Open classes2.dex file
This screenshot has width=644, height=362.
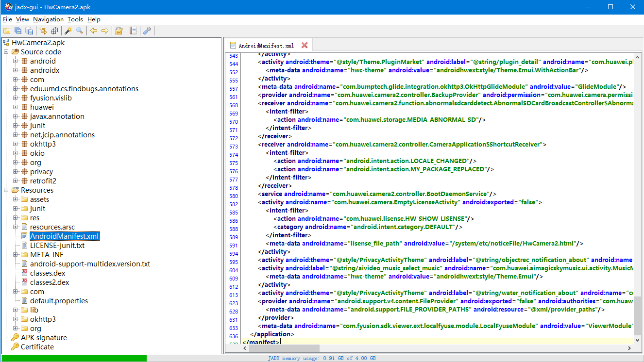pos(50,282)
